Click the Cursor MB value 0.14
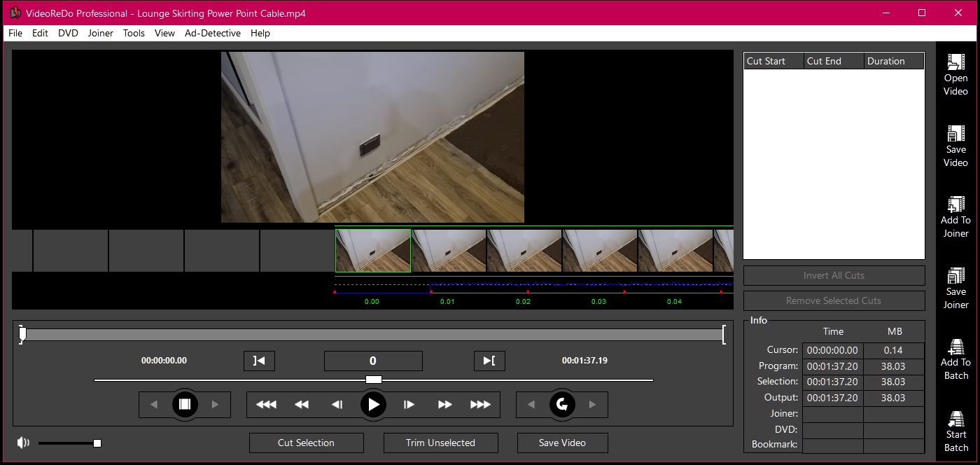 point(894,350)
